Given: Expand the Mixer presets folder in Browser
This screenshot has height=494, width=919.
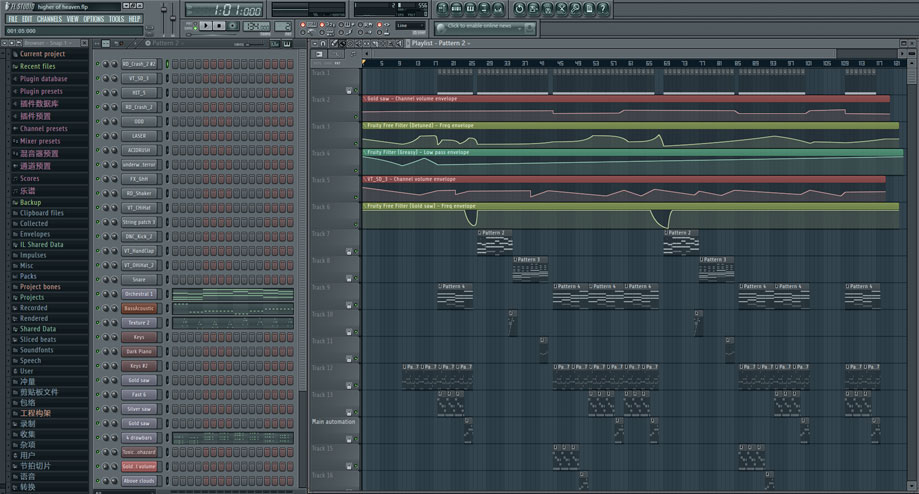Looking at the screenshot, I should tap(40, 141).
